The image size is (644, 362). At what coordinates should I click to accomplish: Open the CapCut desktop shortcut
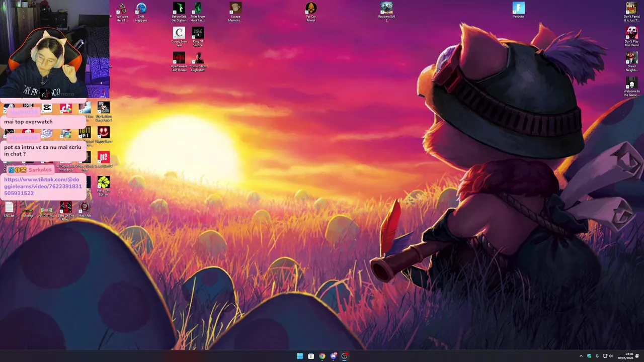click(47, 108)
